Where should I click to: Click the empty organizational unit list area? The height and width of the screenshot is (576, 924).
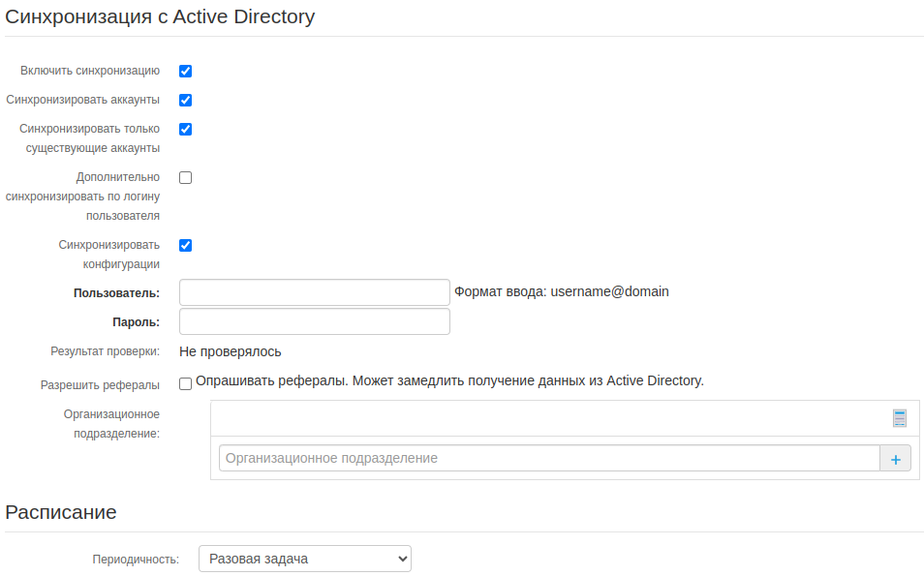(x=552, y=417)
